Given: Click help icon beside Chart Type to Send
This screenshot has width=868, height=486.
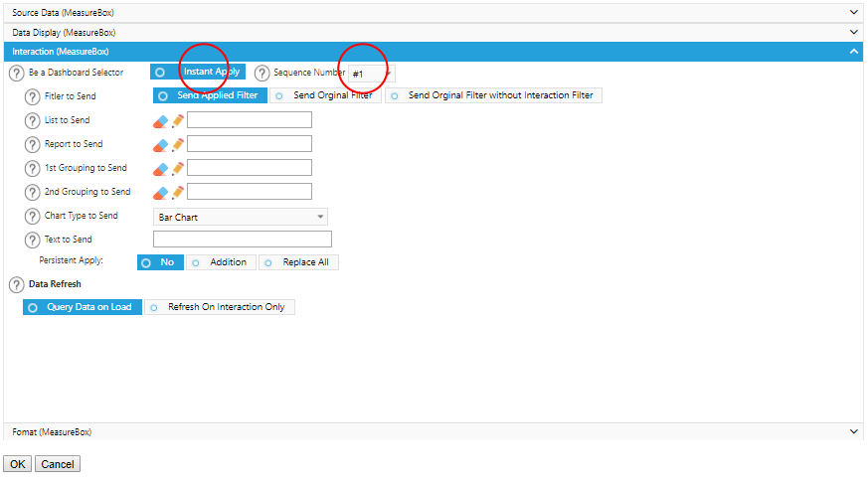Looking at the screenshot, I should tap(33, 217).
